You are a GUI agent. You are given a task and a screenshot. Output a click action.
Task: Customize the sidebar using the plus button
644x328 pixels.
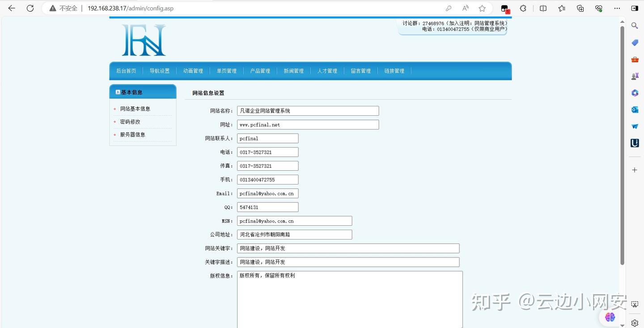click(x=634, y=170)
